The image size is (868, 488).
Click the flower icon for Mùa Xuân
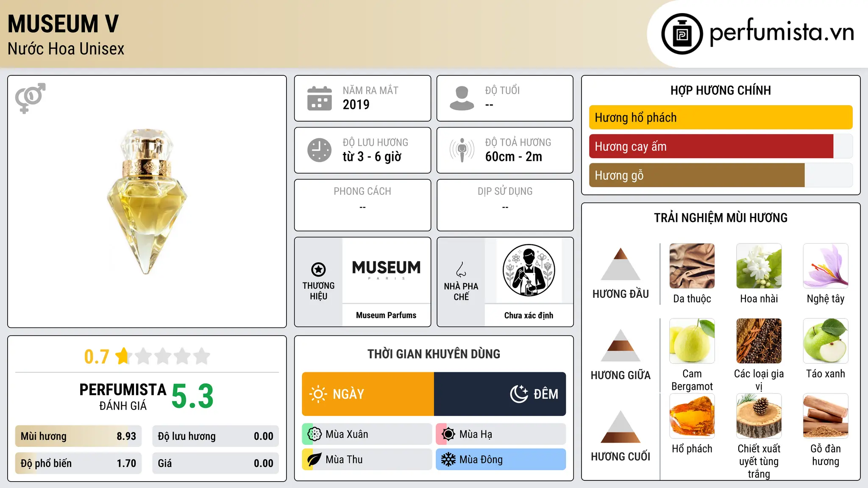tap(314, 434)
